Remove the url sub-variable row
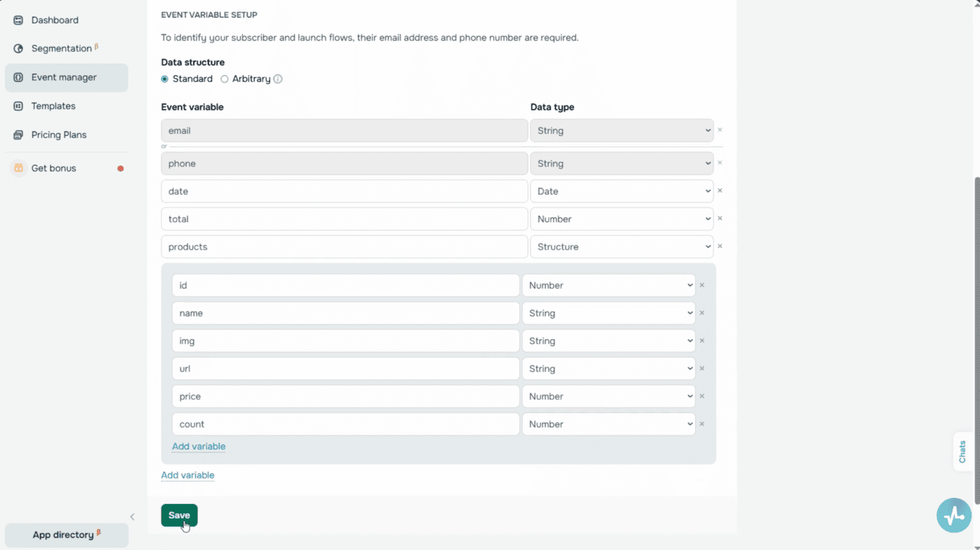Image resolution: width=980 pixels, height=550 pixels. click(702, 368)
